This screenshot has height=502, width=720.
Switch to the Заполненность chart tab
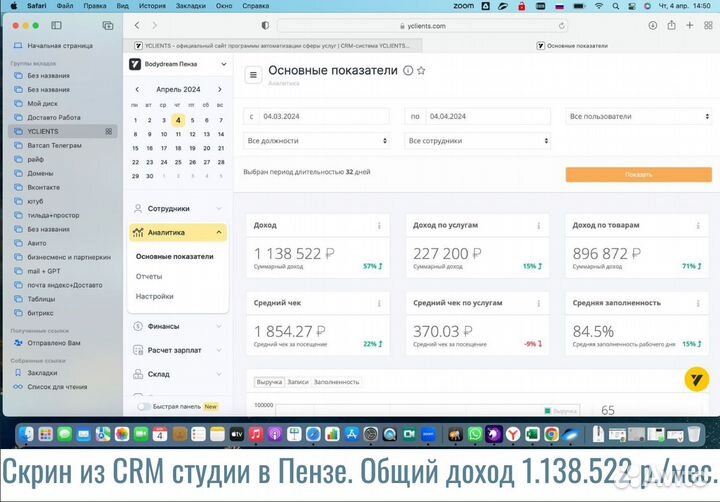pos(337,382)
